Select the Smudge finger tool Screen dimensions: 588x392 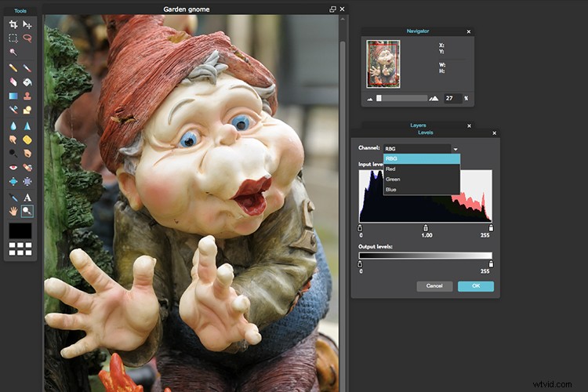(x=13, y=140)
